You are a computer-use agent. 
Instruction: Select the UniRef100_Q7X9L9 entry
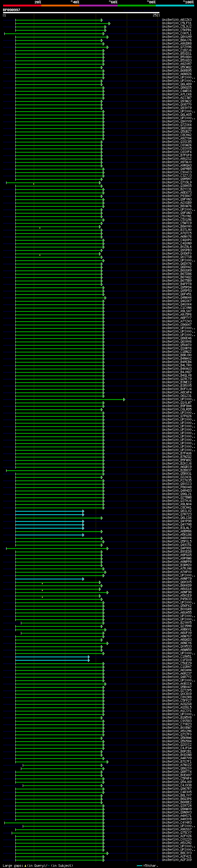[177, 182]
